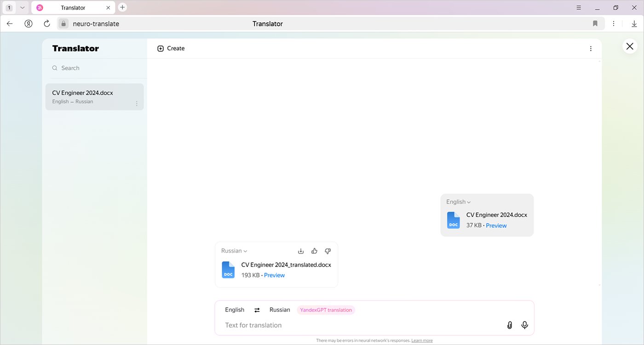This screenshot has width=644, height=345.
Task: Focus the Text for translation field
Action: [359, 325]
